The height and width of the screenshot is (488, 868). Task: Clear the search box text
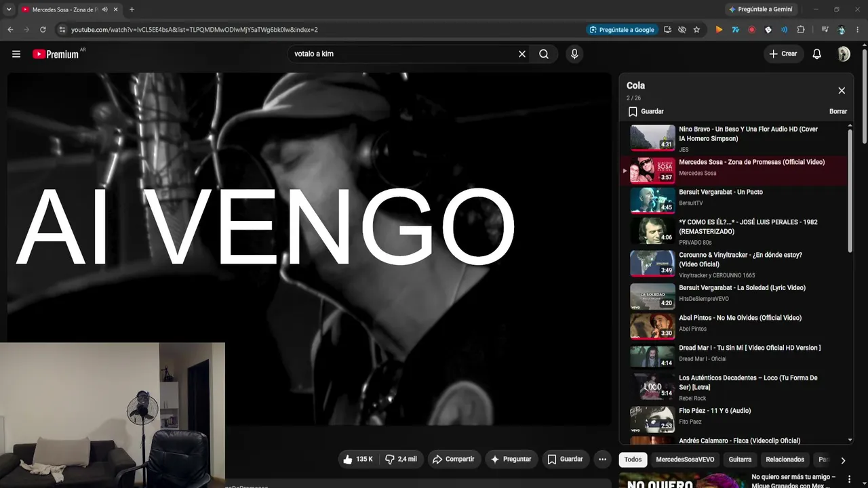coord(522,54)
